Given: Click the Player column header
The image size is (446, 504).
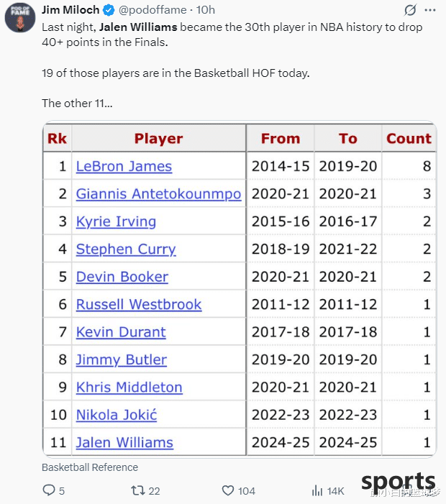Looking at the screenshot, I should pos(158,138).
